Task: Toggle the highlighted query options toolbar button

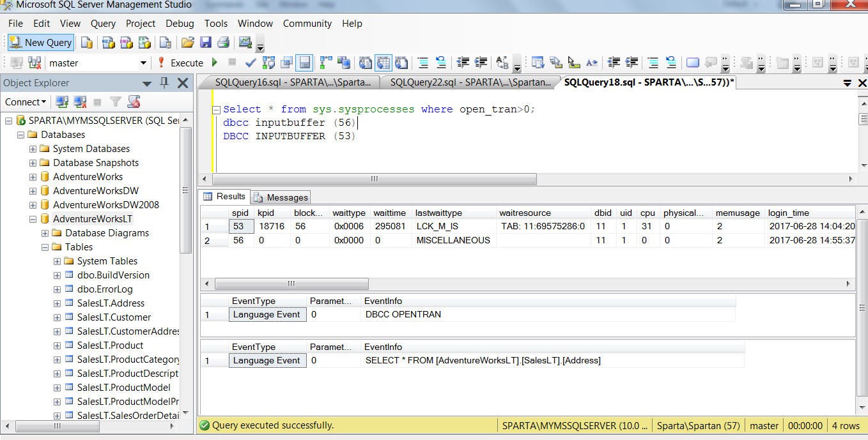Action: click(x=304, y=63)
